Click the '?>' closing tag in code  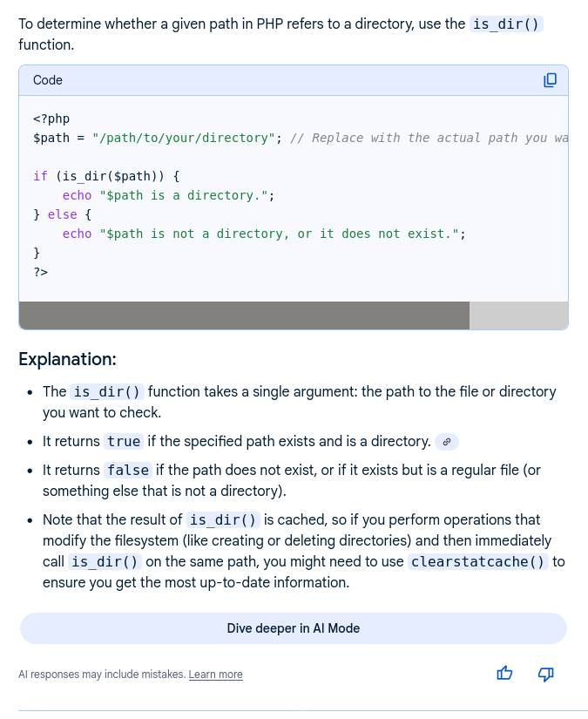coord(40,272)
